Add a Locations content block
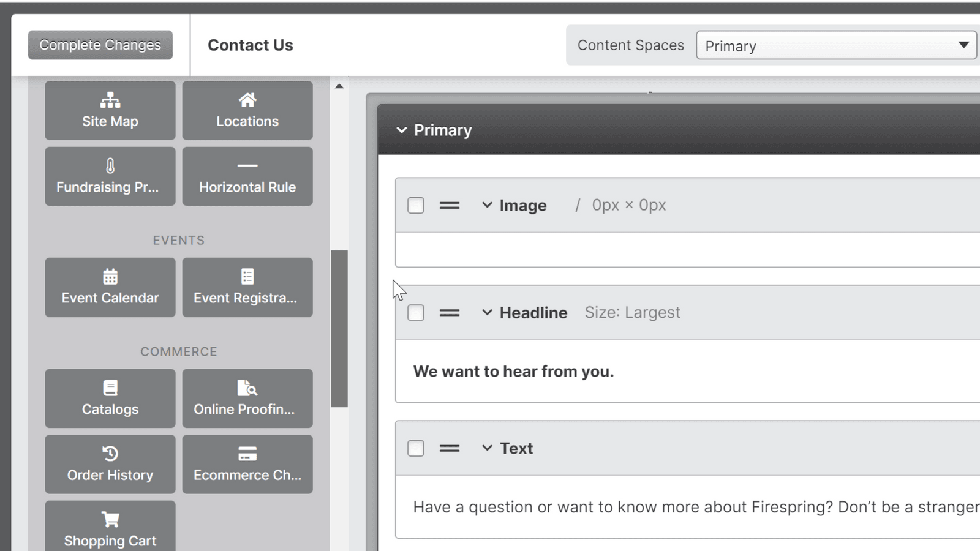 247,110
